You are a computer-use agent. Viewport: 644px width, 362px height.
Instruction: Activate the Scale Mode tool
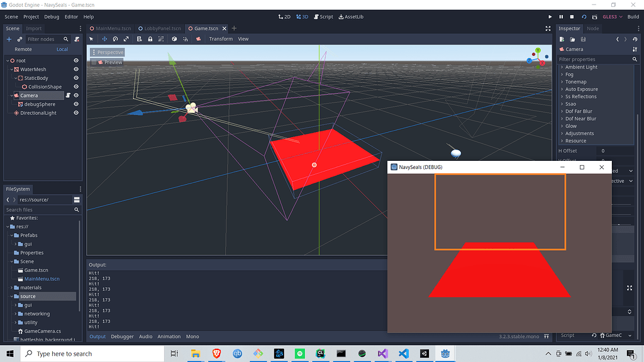(x=126, y=39)
